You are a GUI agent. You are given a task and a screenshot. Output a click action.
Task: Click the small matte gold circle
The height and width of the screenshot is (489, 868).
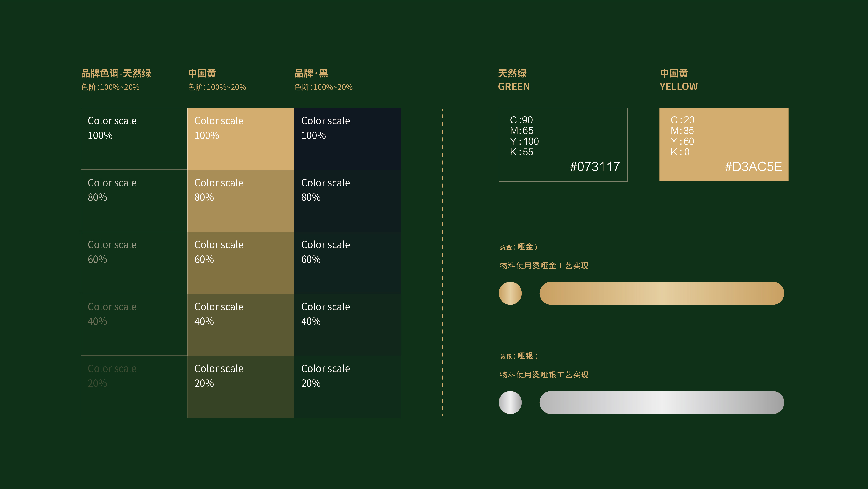pyautogui.click(x=510, y=293)
